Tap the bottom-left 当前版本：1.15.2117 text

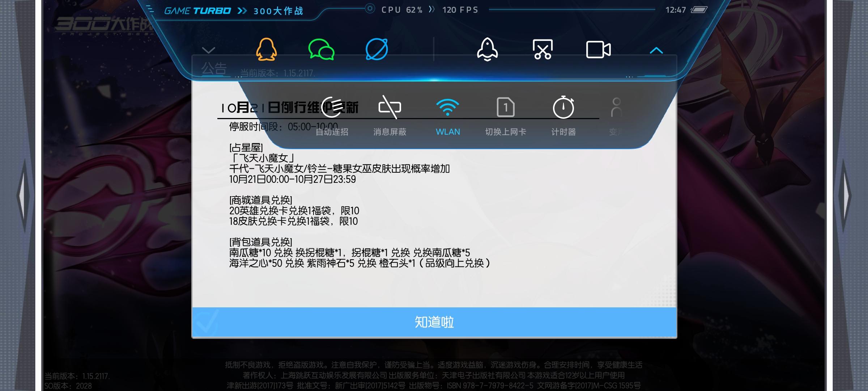click(77, 376)
